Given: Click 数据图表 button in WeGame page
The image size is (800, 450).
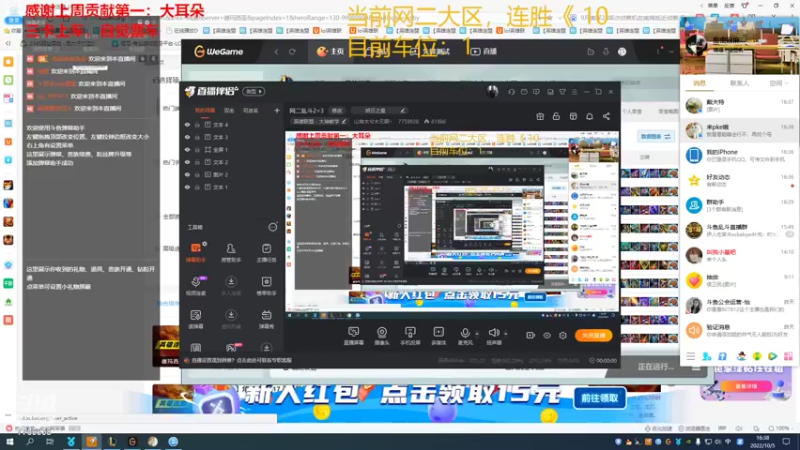Looking at the screenshot, I should pos(655,137).
